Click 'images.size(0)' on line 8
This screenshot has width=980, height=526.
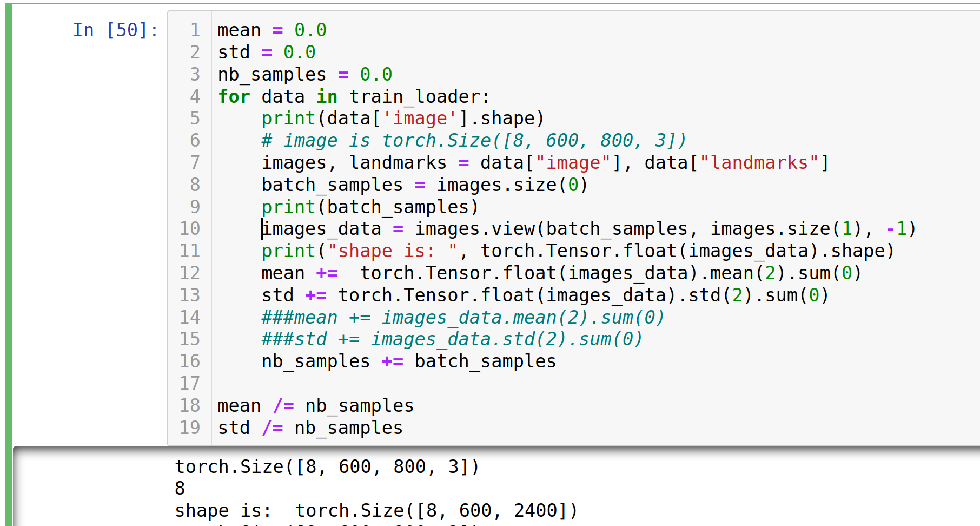(x=512, y=185)
